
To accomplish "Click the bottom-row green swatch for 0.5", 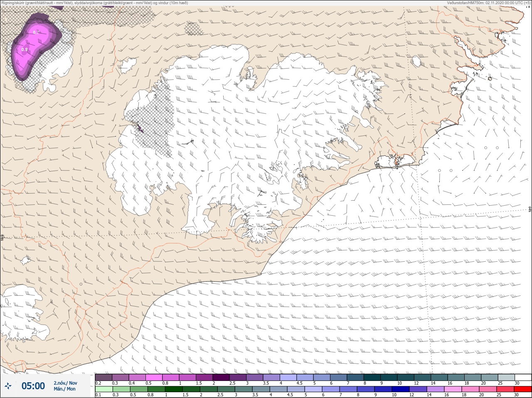I will tap(138, 389).
